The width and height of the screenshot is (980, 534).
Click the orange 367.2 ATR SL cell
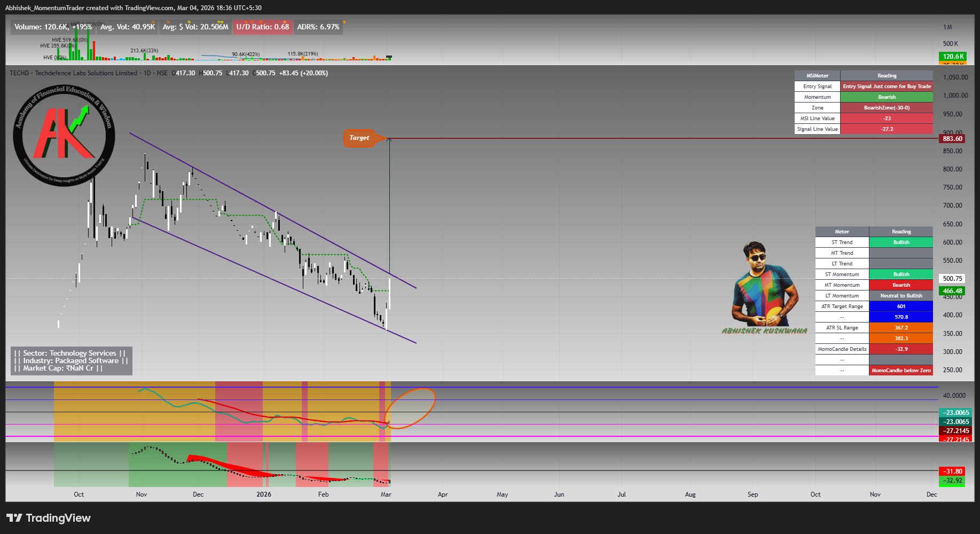click(x=901, y=328)
